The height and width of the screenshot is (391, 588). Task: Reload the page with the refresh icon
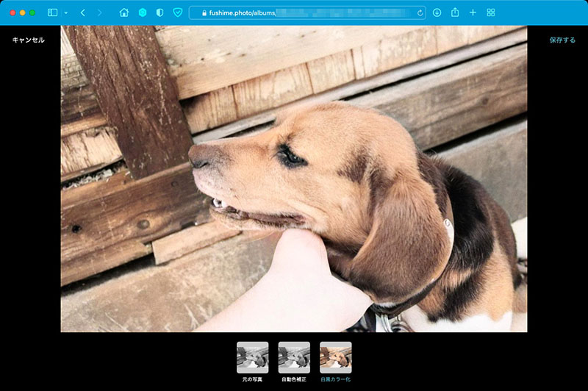(420, 12)
